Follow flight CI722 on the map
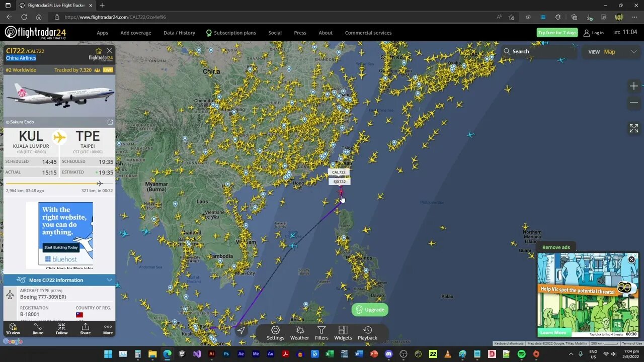 click(61, 329)
